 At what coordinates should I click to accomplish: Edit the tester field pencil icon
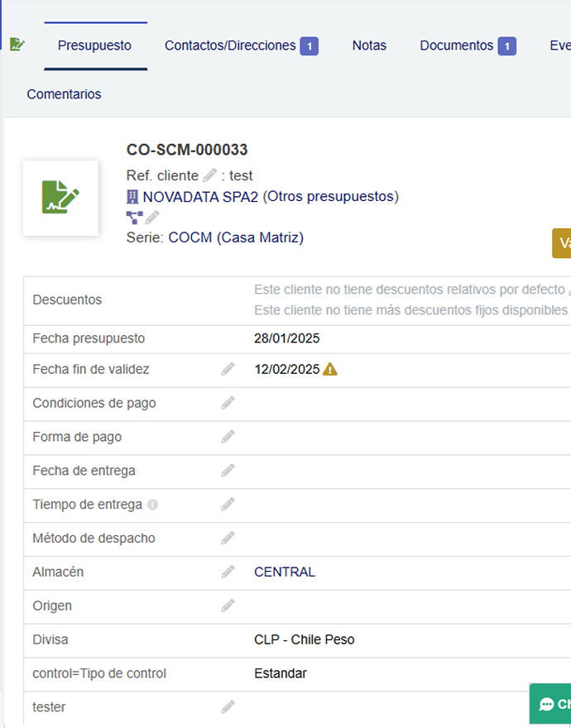pos(228,707)
